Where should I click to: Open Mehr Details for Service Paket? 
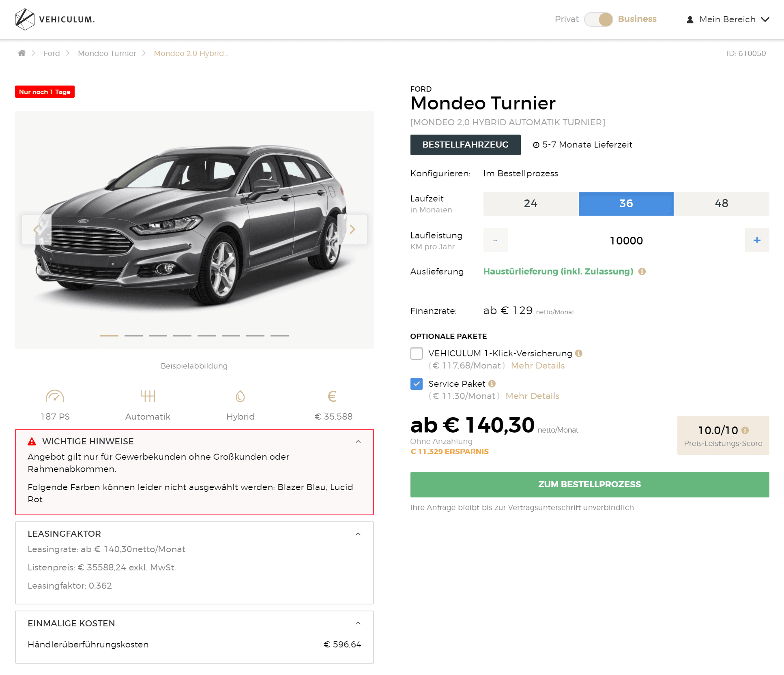(533, 396)
